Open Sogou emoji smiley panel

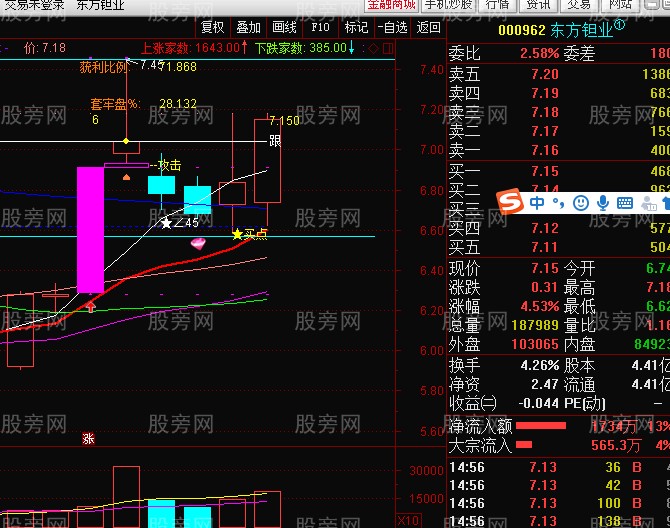click(x=581, y=202)
